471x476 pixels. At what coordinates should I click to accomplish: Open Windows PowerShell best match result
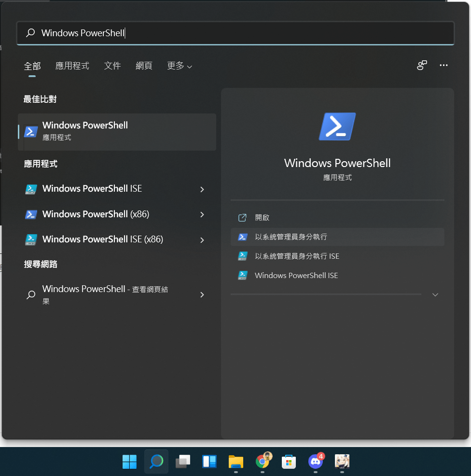[x=117, y=131]
